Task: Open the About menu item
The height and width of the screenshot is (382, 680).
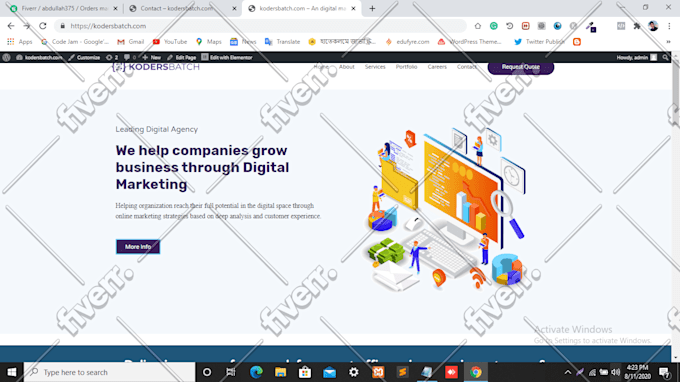Action: pos(347,67)
